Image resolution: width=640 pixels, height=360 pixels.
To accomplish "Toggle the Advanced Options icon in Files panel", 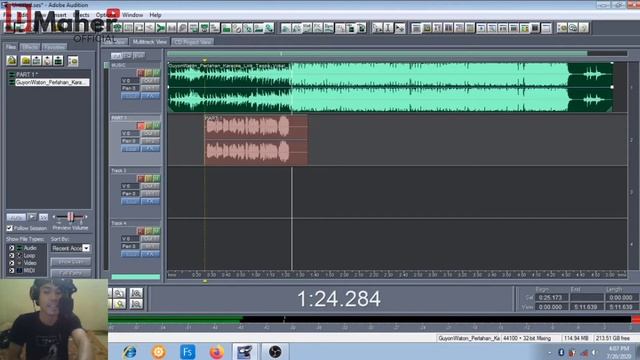I will 73,61.
